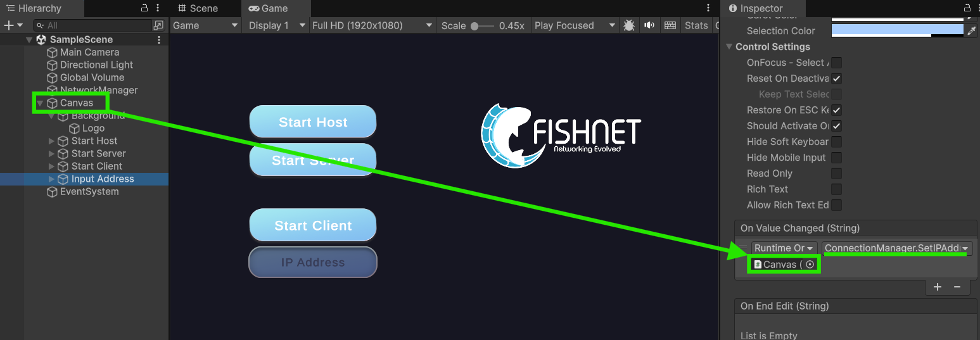Toggle the Rich Text checkbox
The image size is (980, 340).
click(836, 189)
